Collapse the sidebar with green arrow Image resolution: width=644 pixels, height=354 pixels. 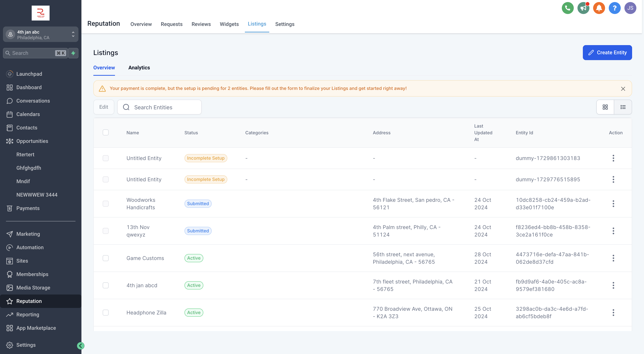pyautogui.click(x=80, y=345)
